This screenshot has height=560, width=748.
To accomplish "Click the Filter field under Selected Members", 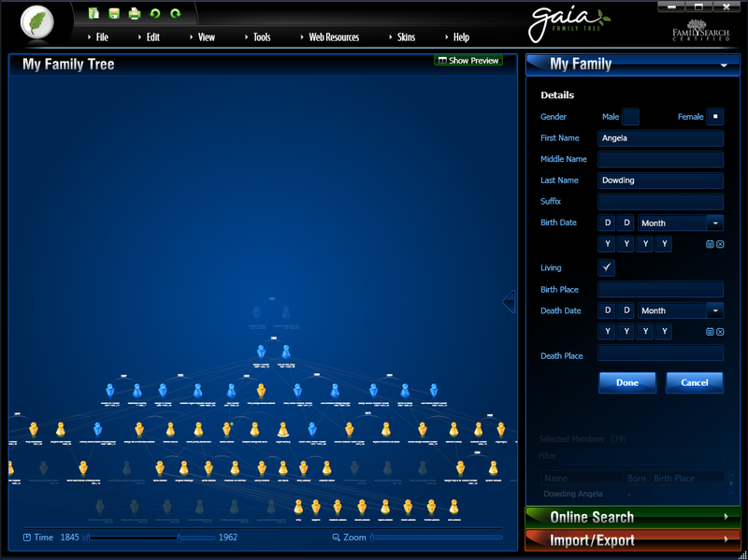I will (642, 456).
